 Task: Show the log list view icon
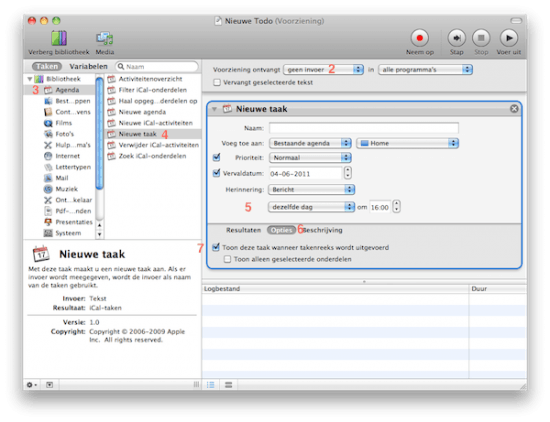coord(210,385)
